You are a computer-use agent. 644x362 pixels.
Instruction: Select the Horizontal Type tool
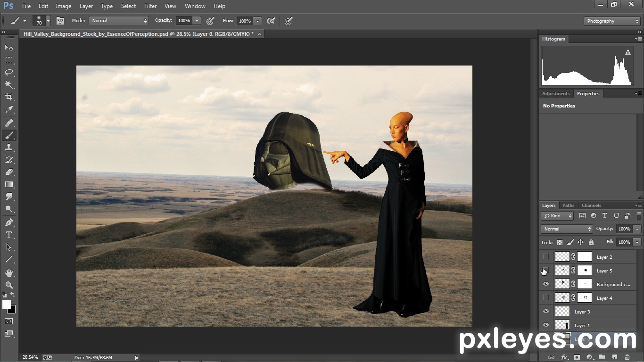point(9,235)
